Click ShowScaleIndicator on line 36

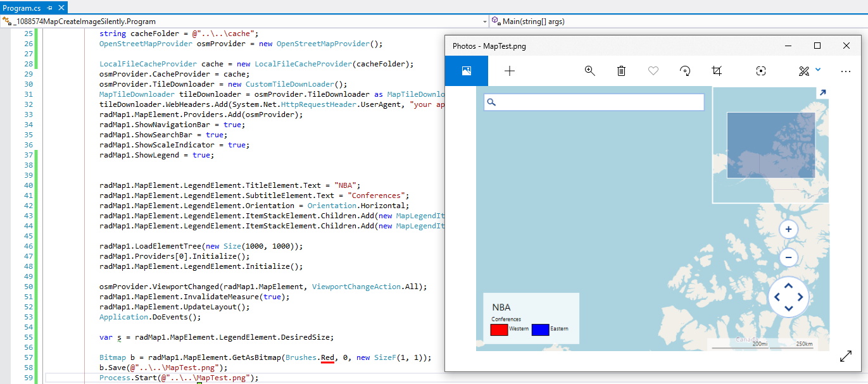(175, 145)
